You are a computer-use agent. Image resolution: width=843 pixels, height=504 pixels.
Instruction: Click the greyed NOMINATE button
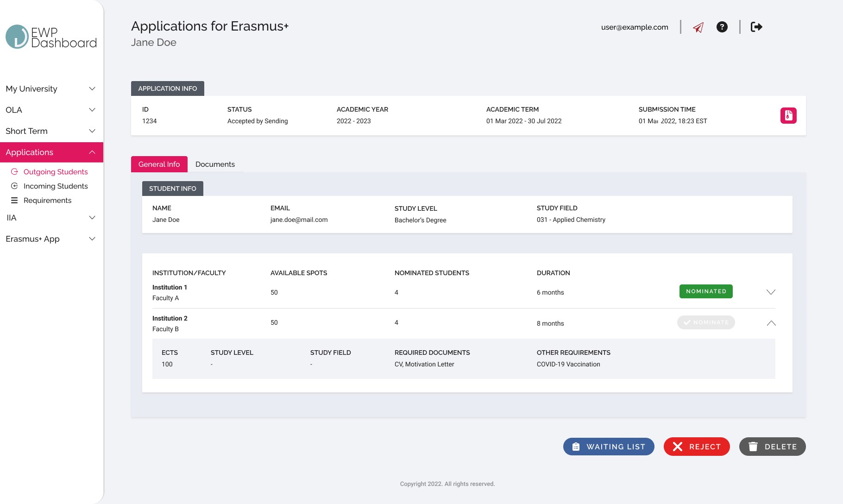[x=706, y=322]
